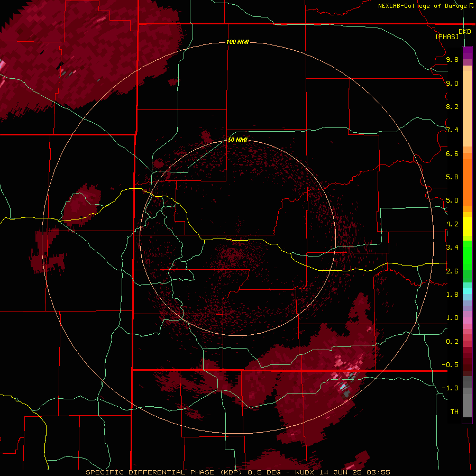This screenshot has height=476, width=476.
Task: Click the 3.4 scale value
Action: (x=452, y=248)
